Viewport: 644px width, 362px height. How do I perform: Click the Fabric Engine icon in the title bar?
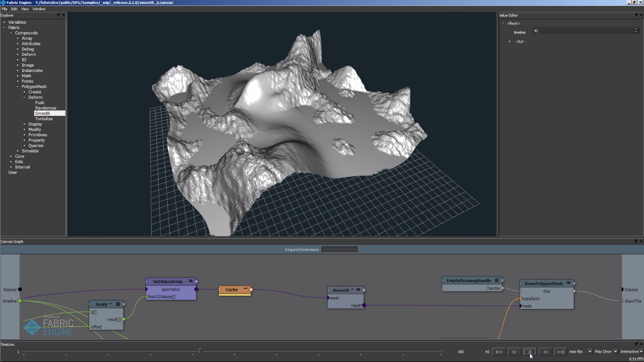[3, 2]
